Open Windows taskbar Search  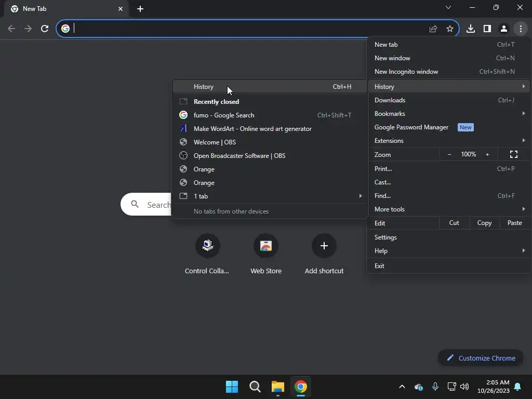pyautogui.click(x=255, y=387)
